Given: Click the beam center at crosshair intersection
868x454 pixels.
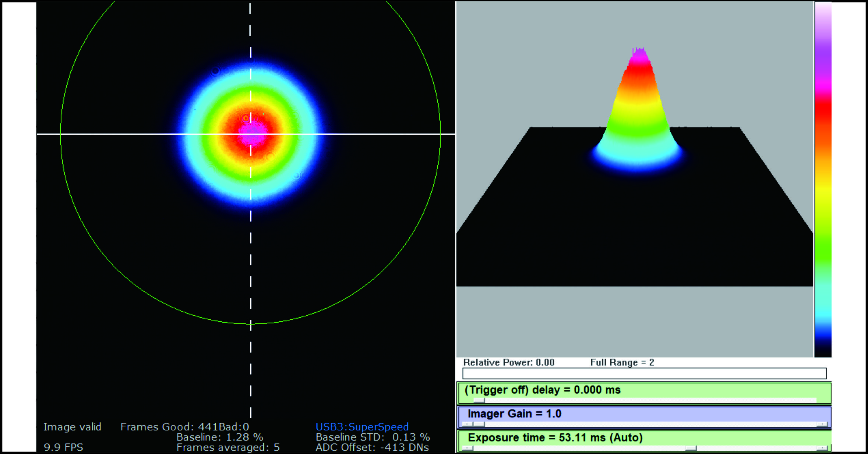Looking at the screenshot, I should point(251,134).
